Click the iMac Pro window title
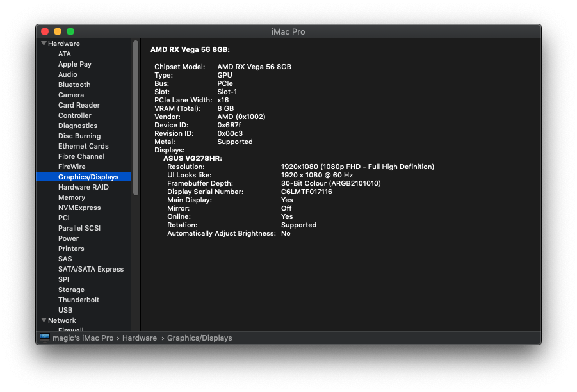577x392 pixels. (x=288, y=31)
